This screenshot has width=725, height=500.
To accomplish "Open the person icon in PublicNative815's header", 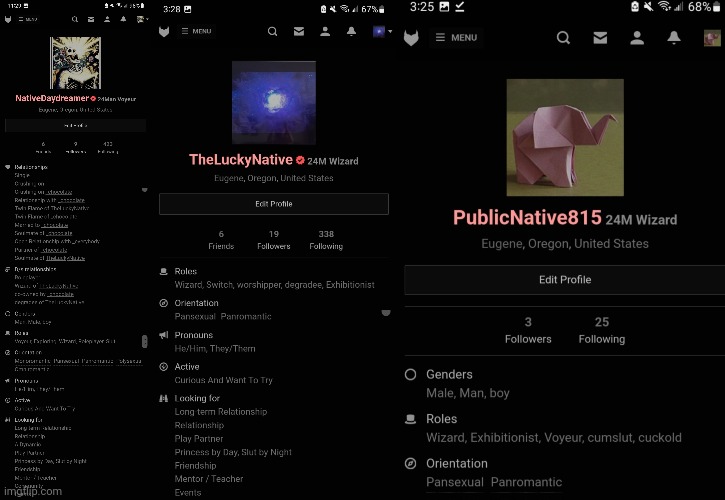I will pos(637,38).
